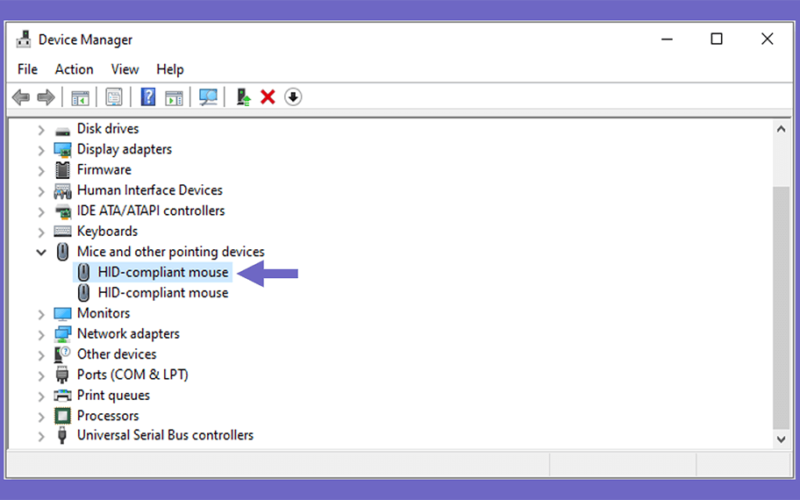800x500 pixels.
Task: Click the Human Interface Devices icon
Action: (63, 191)
